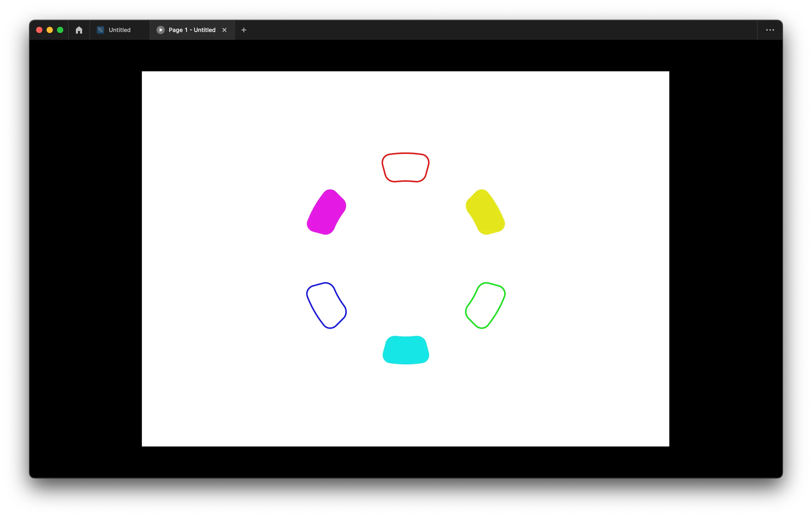
Task: Click the file icon in Untitled tab
Action: pyautogui.click(x=100, y=30)
